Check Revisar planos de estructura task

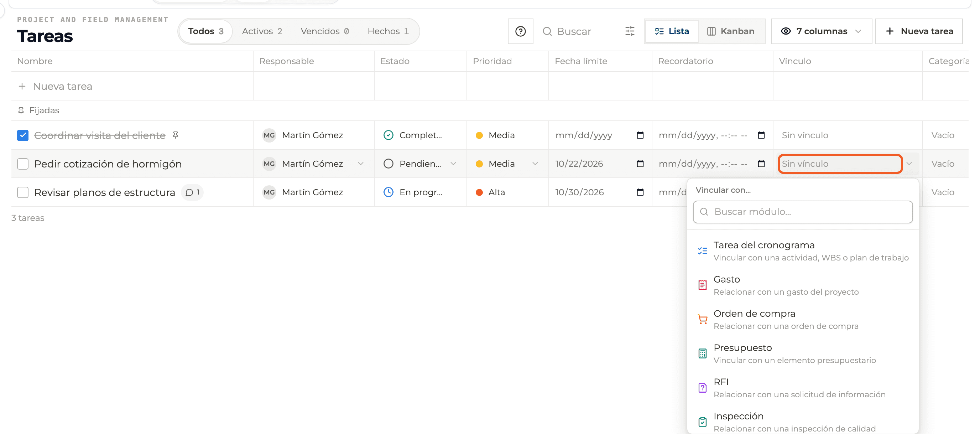(x=23, y=192)
